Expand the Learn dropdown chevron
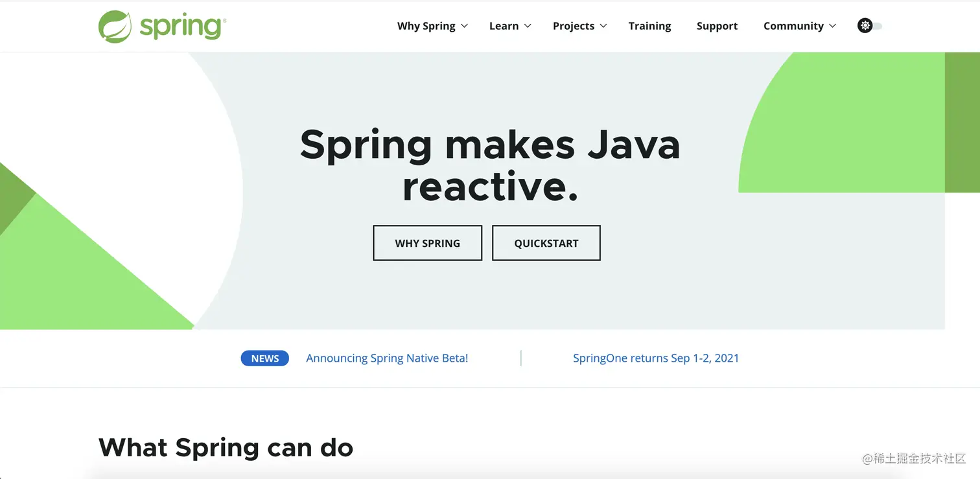The image size is (980, 479). click(528, 26)
